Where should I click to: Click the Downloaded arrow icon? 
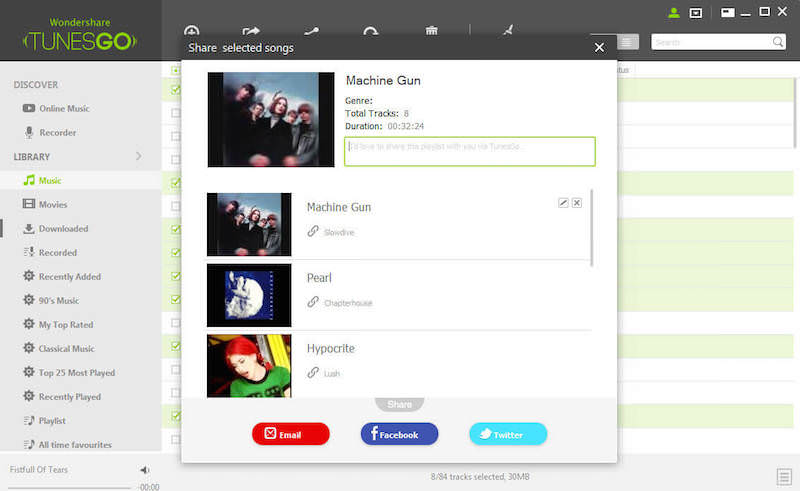[29, 228]
